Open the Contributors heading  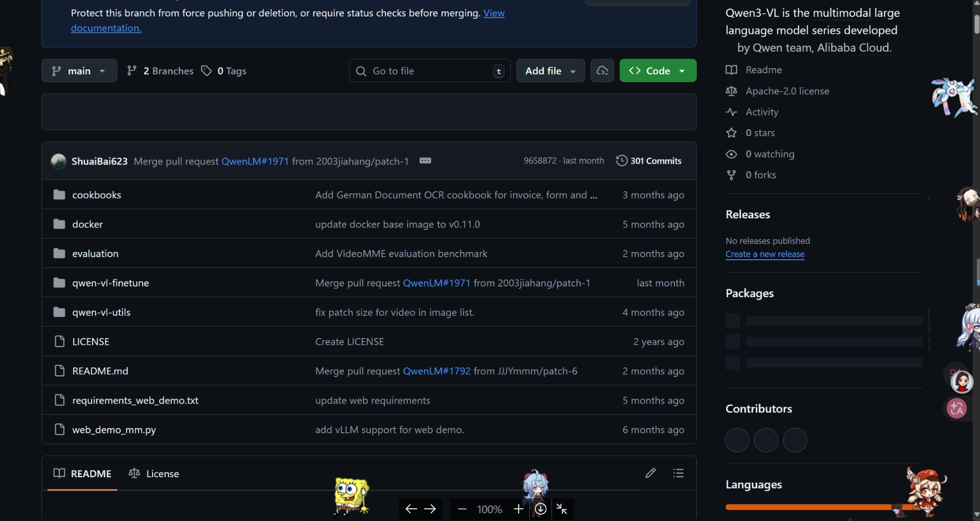(x=759, y=409)
